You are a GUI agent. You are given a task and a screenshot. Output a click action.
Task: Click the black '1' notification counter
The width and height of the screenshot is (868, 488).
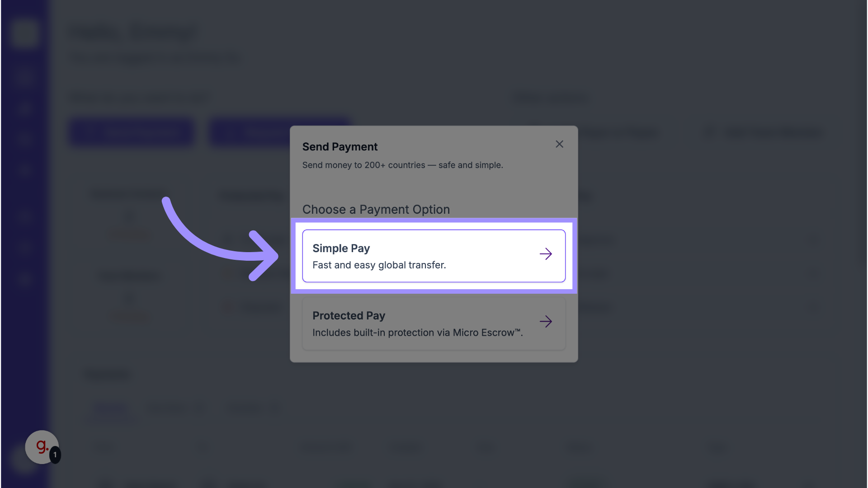tap(55, 455)
